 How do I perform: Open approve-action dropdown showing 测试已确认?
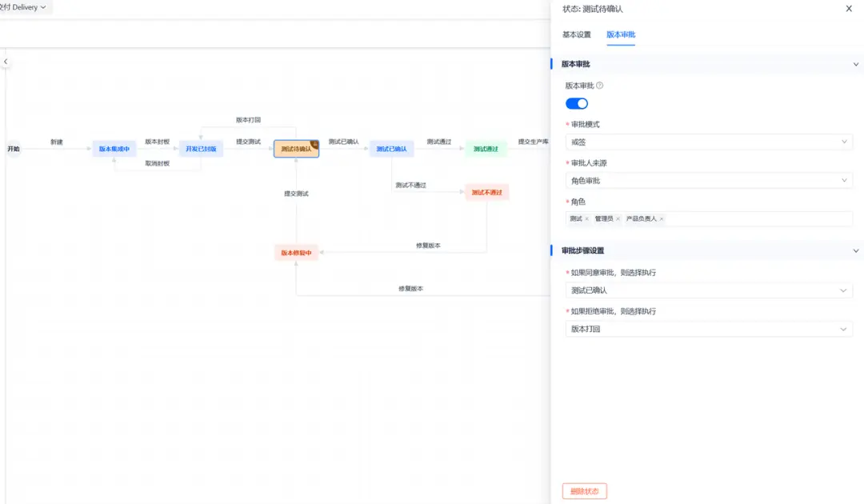coord(709,290)
